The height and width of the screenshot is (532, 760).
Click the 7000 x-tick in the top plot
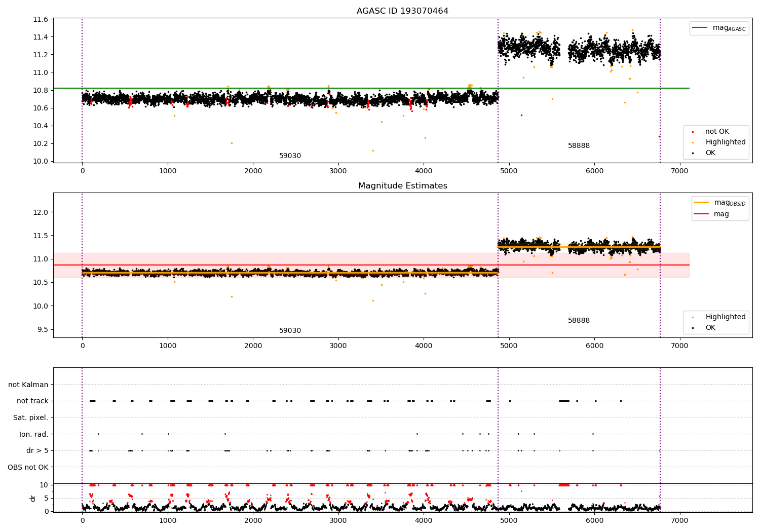[x=679, y=171]
